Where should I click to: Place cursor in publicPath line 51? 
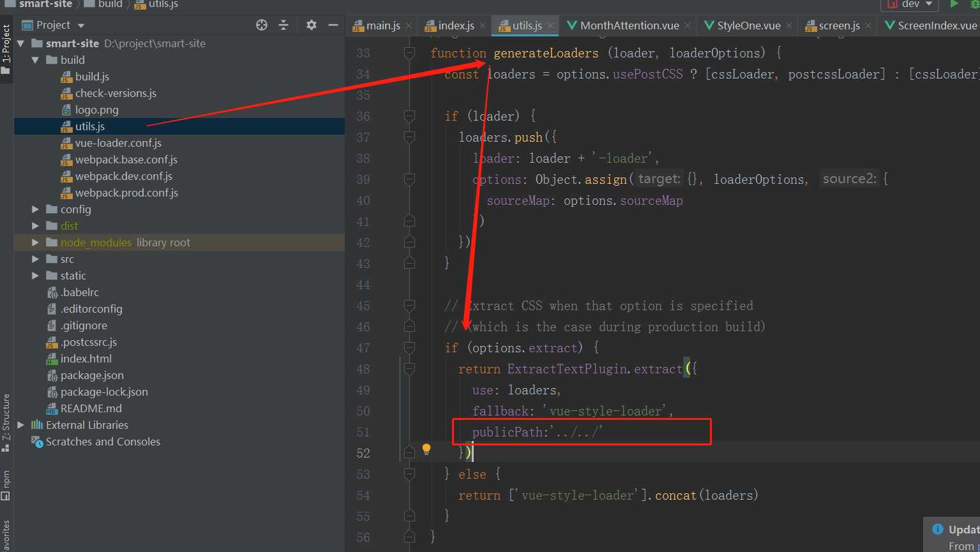[538, 432]
